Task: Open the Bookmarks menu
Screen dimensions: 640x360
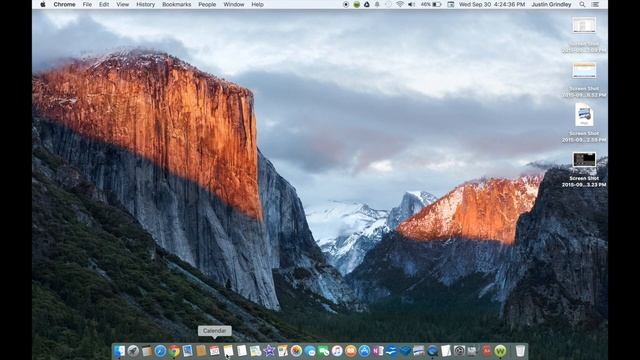Action: [176, 4]
